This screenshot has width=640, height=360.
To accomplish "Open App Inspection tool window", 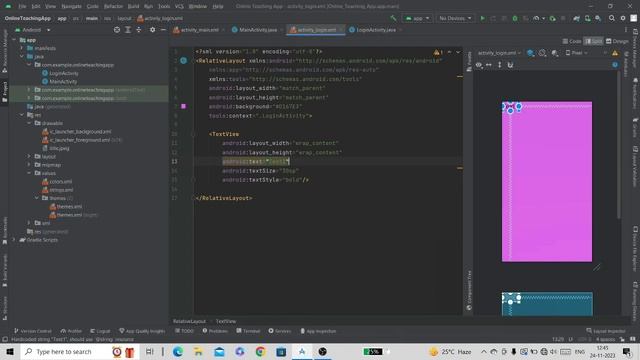I will point(318,331).
